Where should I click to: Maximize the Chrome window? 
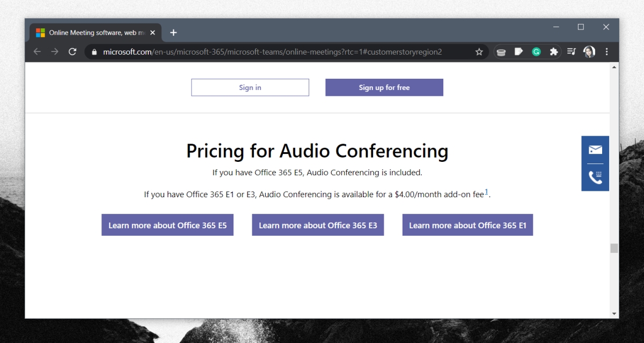coord(581,27)
